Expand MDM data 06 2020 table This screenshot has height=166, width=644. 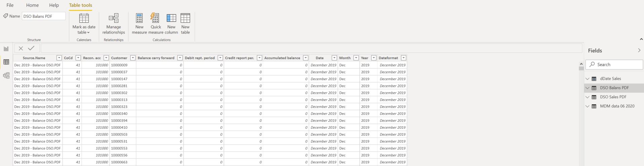(588, 106)
